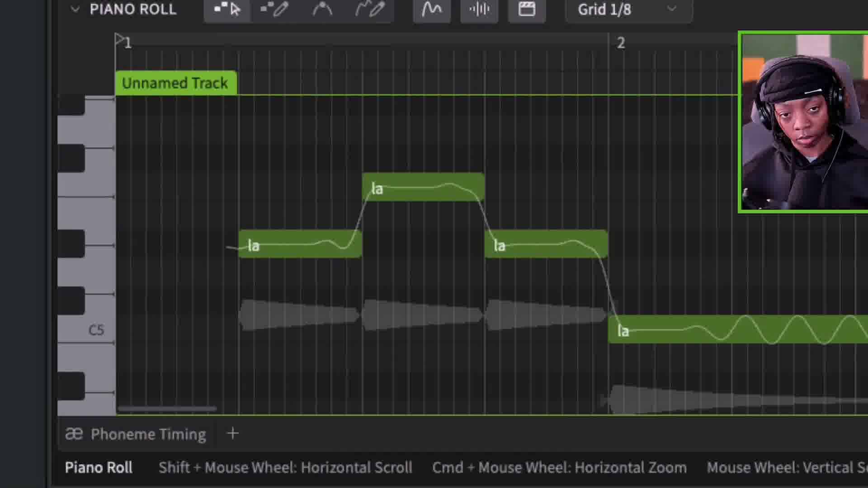The image size is (868, 488).
Task: Click the C5 piano key
Action: tap(86, 330)
